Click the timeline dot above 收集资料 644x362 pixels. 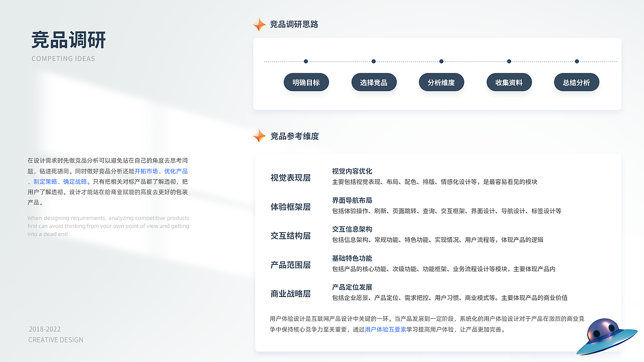point(509,61)
